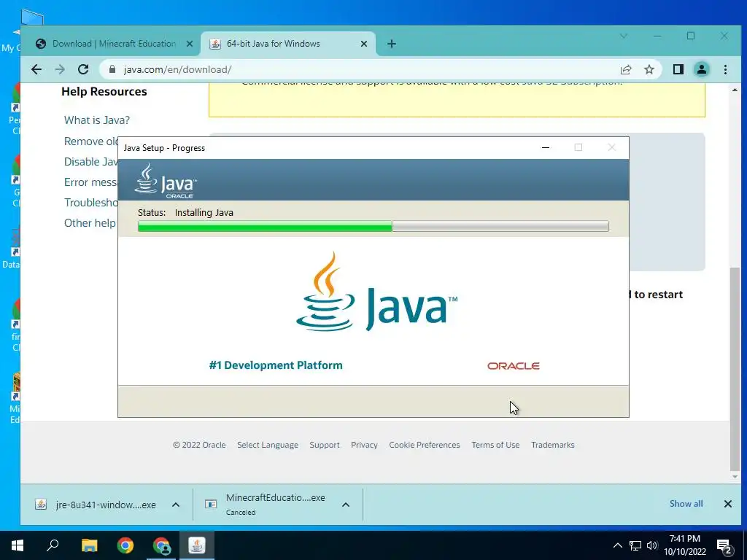
Task: Minimize the Java Setup Progress window
Action: (x=546, y=147)
